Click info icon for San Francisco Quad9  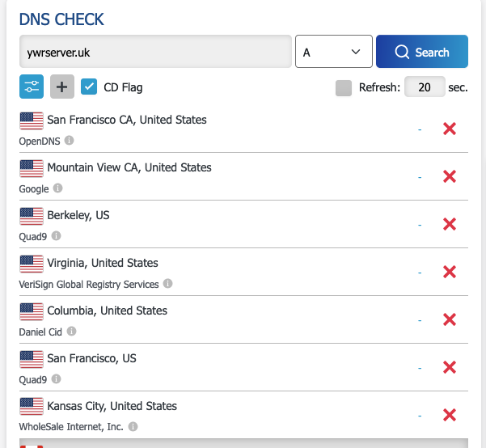(56, 379)
